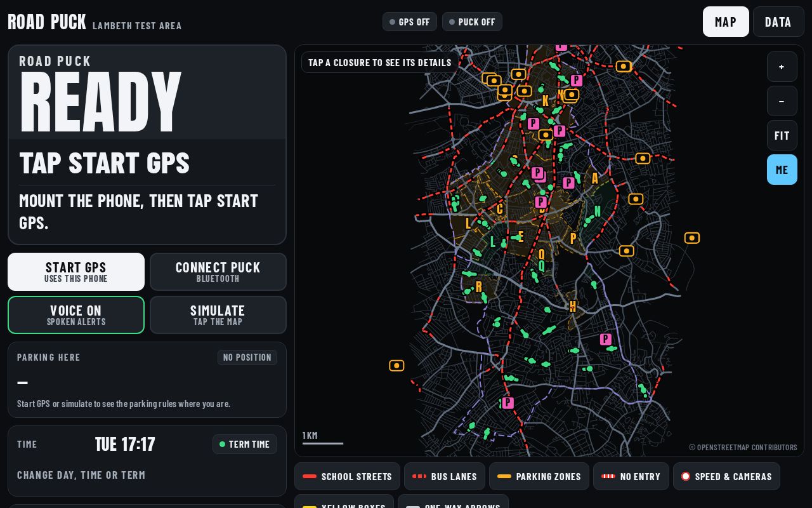The image size is (812, 508).
Task: Click the 1KM scale label
Action: [x=310, y=436]
